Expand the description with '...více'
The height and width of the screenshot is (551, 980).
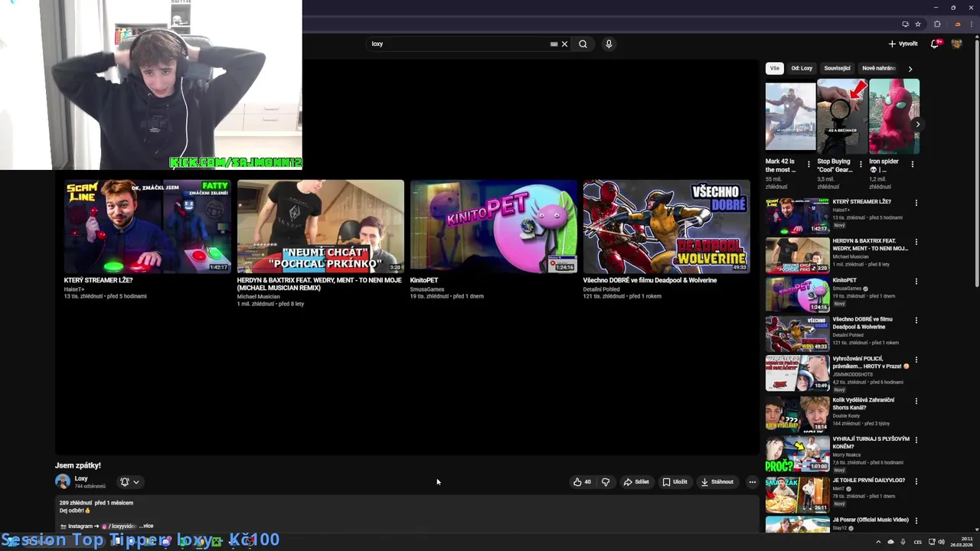(146, 526)
